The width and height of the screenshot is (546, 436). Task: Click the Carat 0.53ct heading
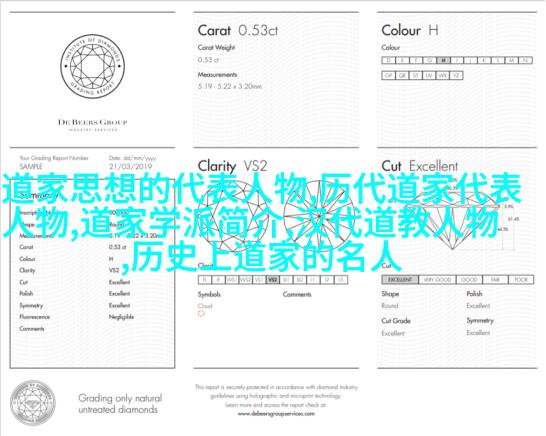pyautogui.click(x=238, y=30)
